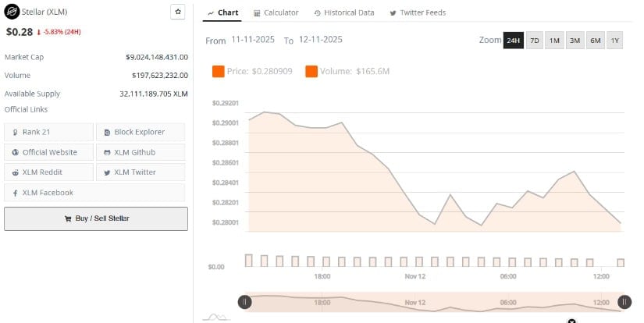Click the From date field 11-11-2025
The height and width of the screenshot is (323, 644).
(252, 40)
